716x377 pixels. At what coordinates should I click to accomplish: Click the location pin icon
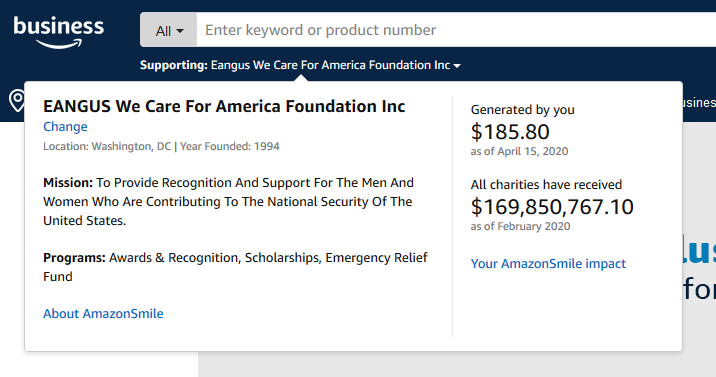click(x=17, y=100)
